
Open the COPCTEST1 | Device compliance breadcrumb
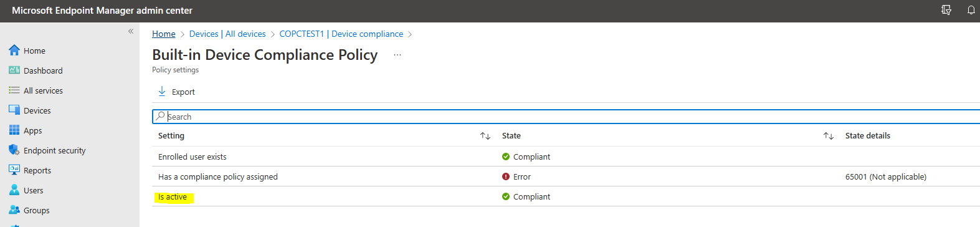pos(341,34)
